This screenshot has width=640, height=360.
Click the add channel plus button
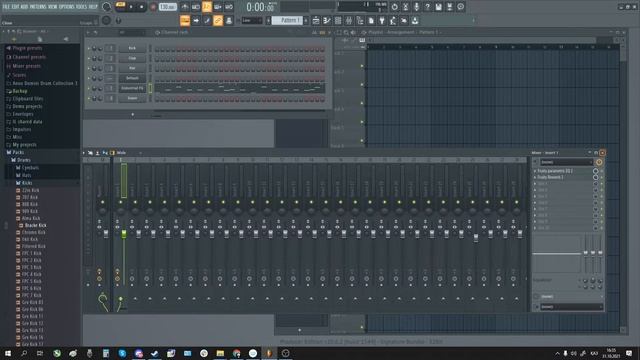click(x=133, y=115)
